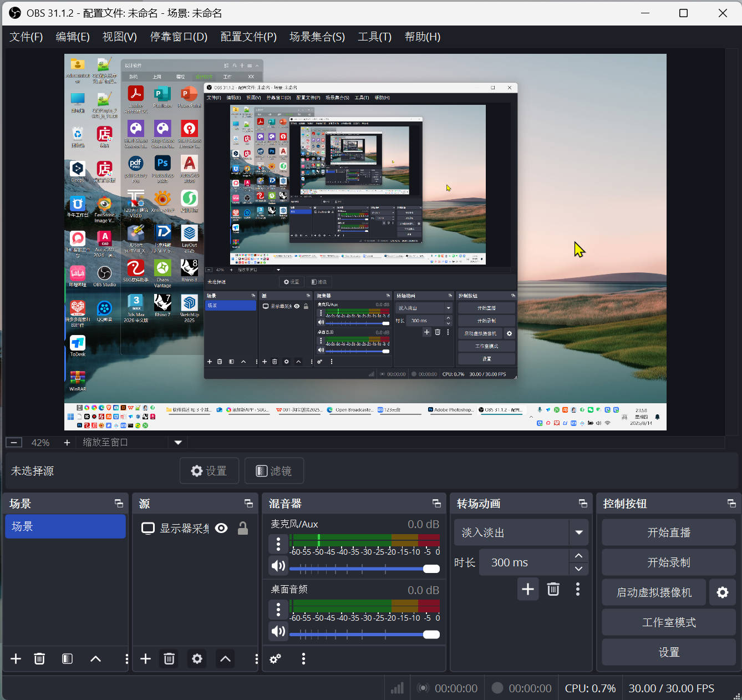Add a transition with plus button
This screenshot has height=700, width=742.
528,589
